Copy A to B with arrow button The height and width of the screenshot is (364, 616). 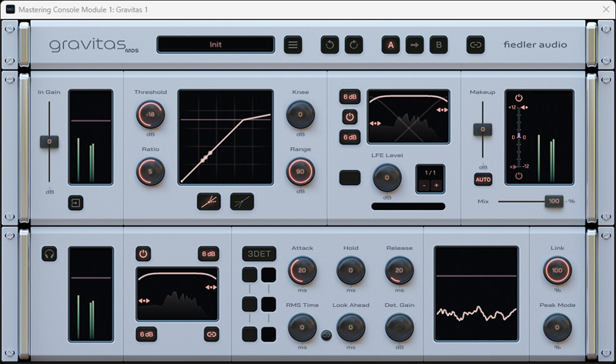point(414,45)
